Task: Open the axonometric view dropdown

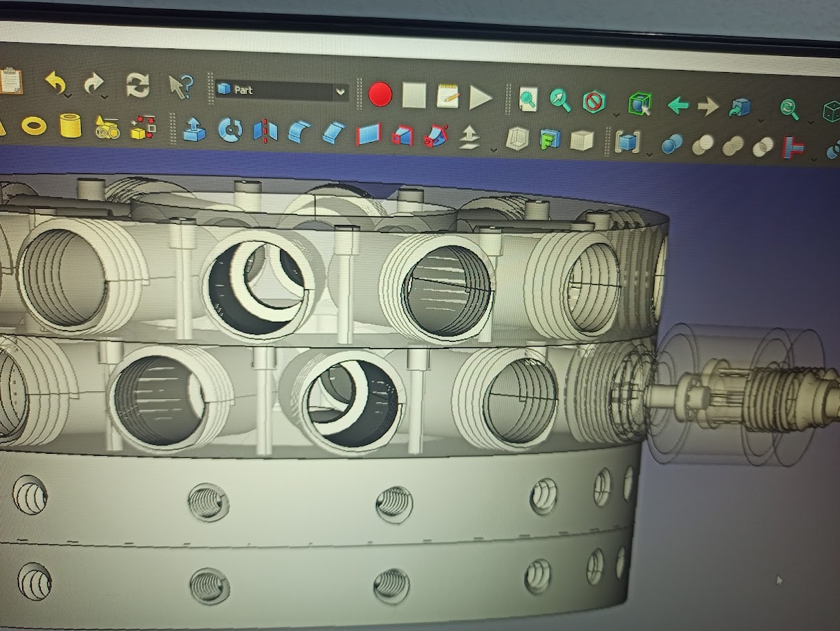Action: point(759,121)
